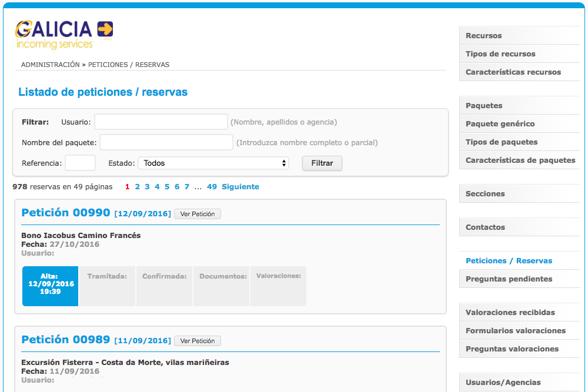Click the 978 reservas en 49 páginas text
Image resolution: width=588 pixels, height=392 pixels.
[62, 187]
